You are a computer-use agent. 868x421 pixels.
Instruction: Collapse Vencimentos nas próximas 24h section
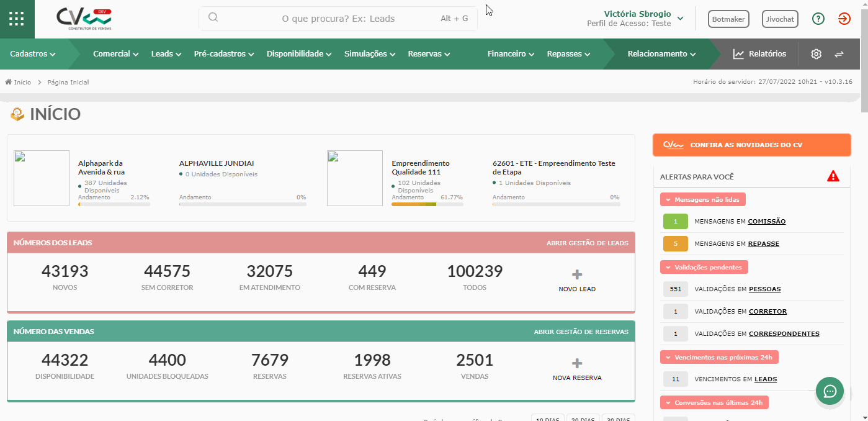click(720, 357)
